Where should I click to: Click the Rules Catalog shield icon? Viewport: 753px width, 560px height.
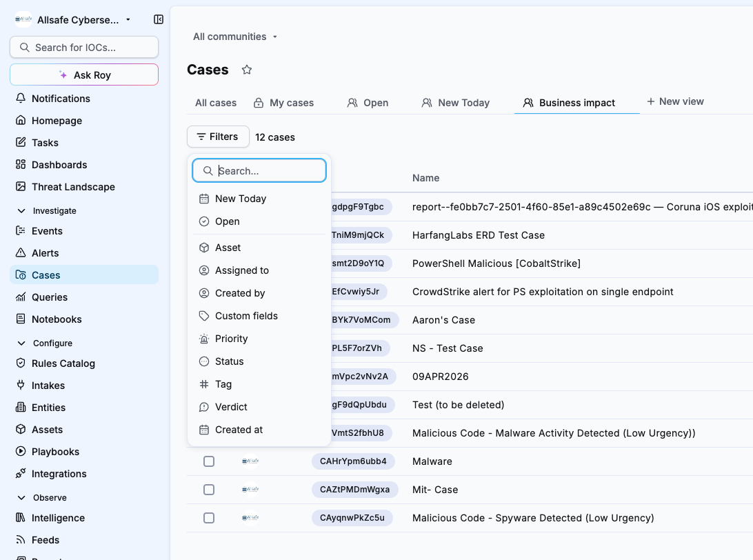tap(21, 363)
